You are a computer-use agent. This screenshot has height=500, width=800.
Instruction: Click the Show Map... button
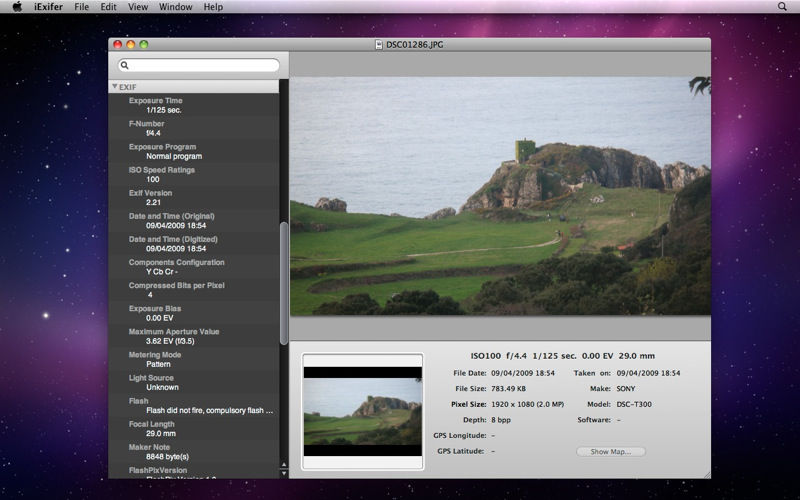(610, 452)
